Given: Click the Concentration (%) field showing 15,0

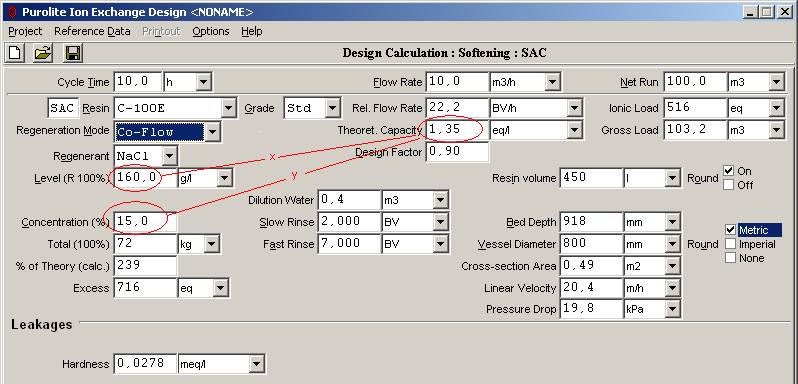Looking at the screenshot, I should [x=146, y=222].
